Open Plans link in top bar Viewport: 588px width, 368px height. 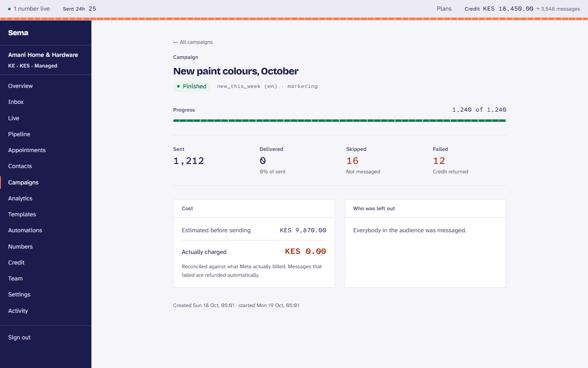(x=444, y=9)
